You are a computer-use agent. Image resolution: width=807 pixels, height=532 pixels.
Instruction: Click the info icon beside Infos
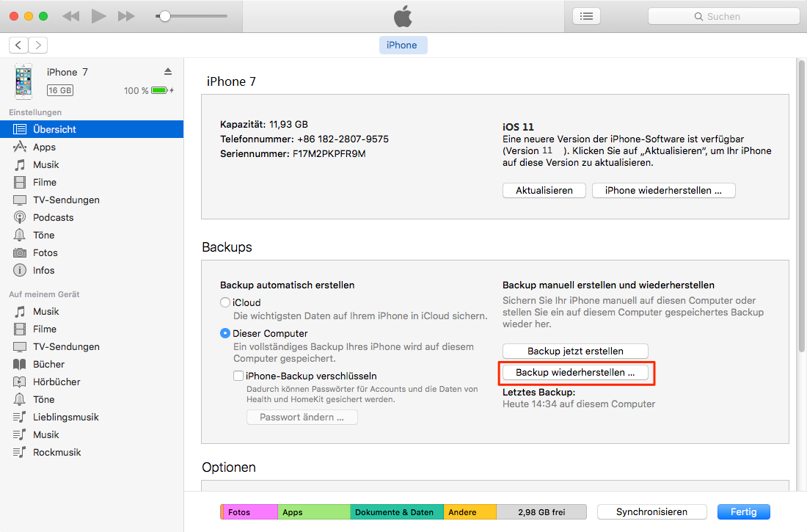[x=20, y=270]
